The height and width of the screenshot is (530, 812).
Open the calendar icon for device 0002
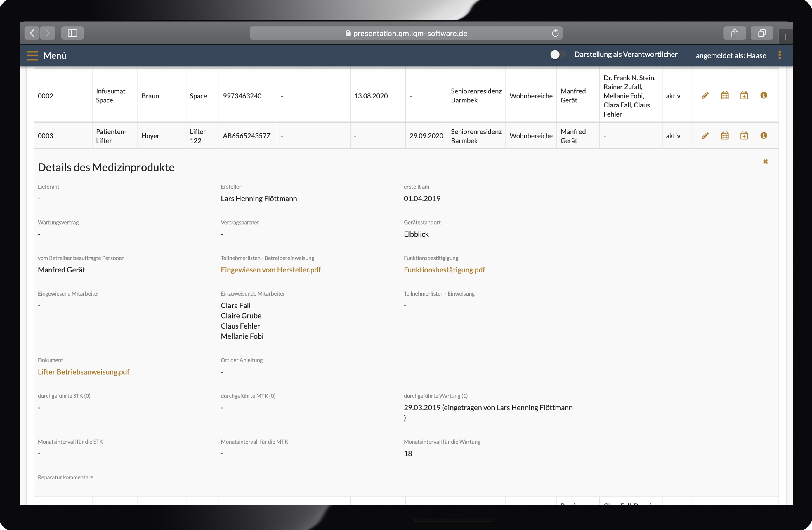(725, 95)
